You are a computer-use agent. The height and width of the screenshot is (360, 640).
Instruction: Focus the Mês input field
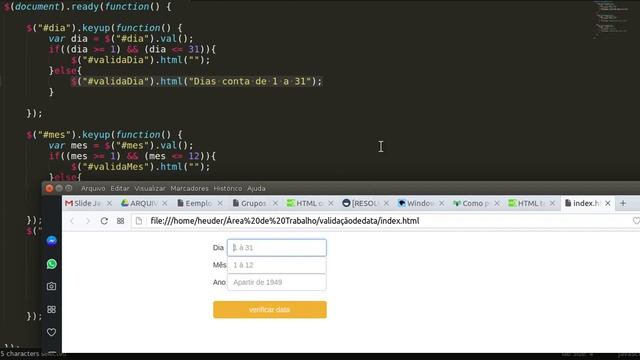277,265
